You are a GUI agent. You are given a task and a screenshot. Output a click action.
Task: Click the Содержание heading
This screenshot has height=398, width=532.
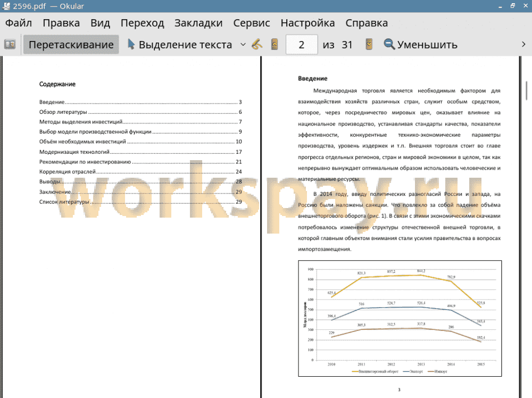pos(57,84)
